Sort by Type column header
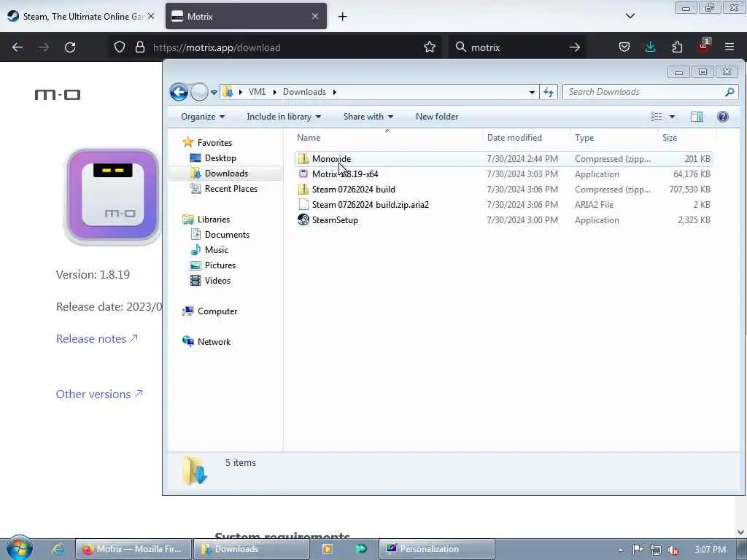The image size is (747, 560). click(x=614, y=138)
